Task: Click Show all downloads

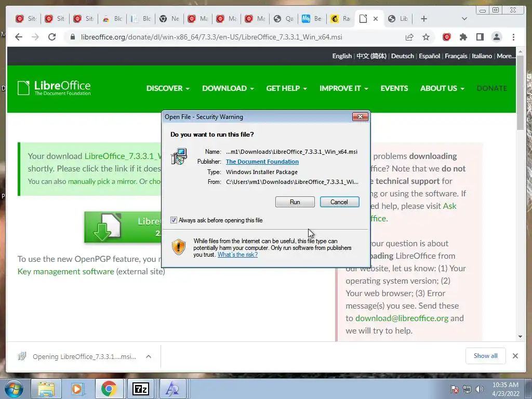Action: (x=486, y=355)
